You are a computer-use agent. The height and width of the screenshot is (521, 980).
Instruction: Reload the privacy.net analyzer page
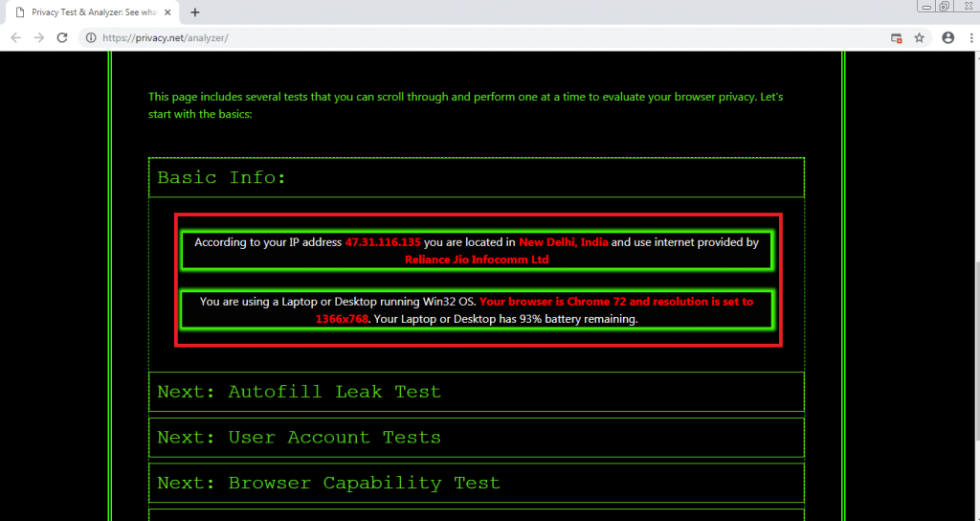pos(62,38)
